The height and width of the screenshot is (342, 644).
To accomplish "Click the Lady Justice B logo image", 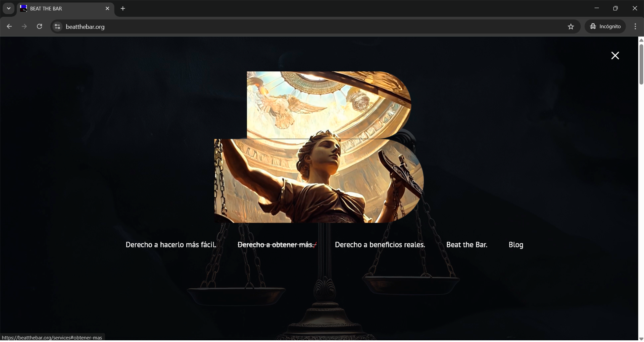I will coord(319,148).
